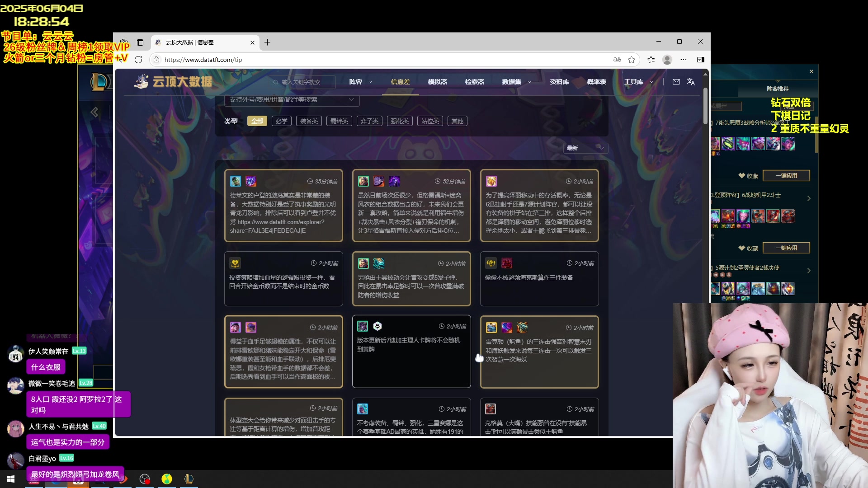Open the tab actions icon left of the tab
The width and height of the screenshot is (868, 488).
tap(140, 42)
